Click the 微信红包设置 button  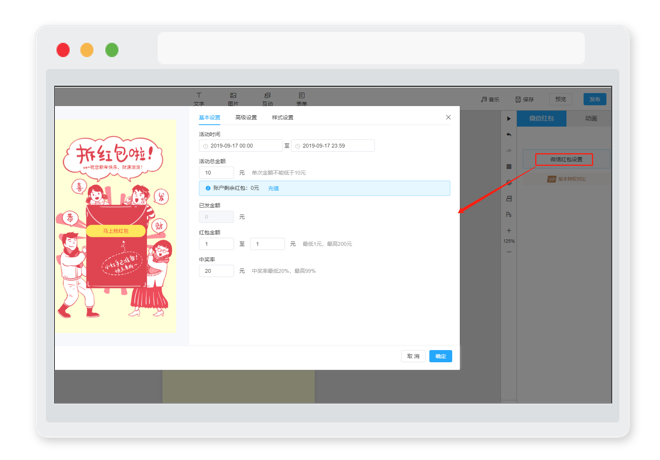tap(566, 160)
